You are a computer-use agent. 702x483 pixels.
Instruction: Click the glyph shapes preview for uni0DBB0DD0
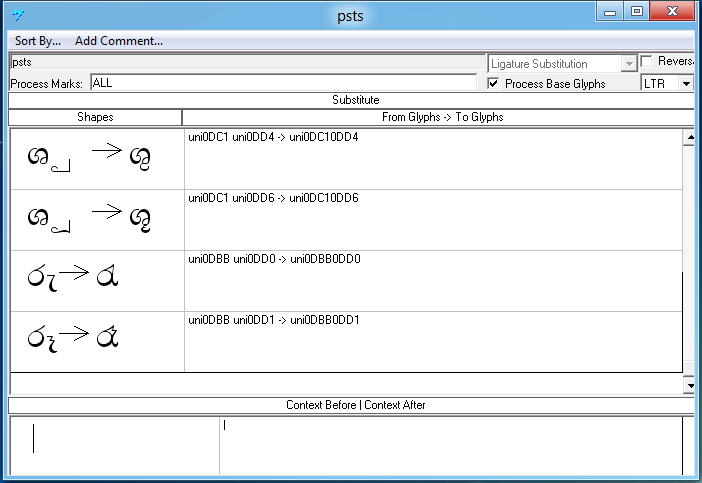click(97, 281)
